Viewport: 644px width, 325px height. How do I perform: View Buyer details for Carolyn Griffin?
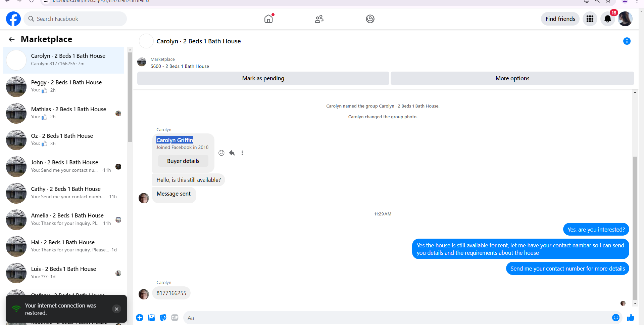point(183,161)
